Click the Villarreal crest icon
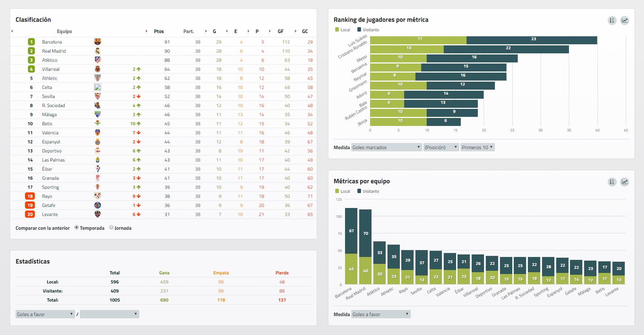644x335 pixels. [x=97, y=69]
